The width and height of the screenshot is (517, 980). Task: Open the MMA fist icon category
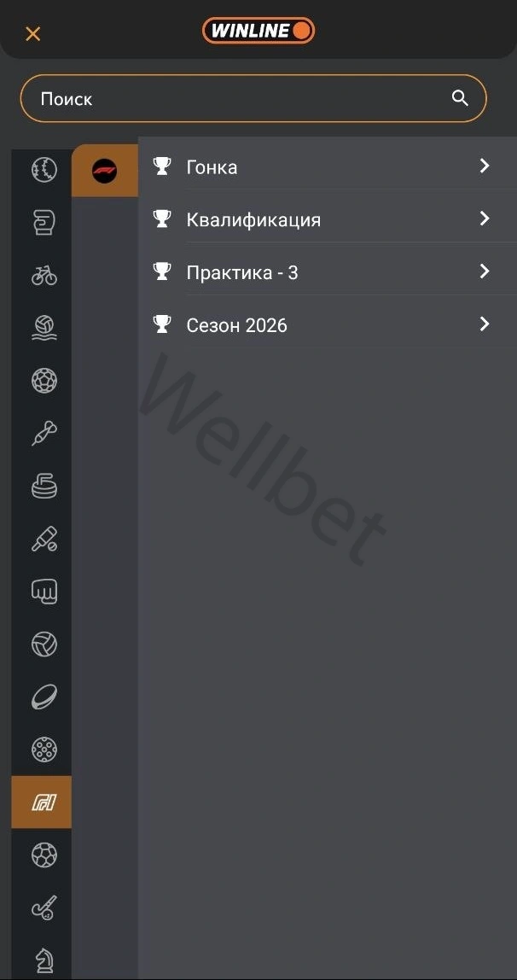point(44,592)
